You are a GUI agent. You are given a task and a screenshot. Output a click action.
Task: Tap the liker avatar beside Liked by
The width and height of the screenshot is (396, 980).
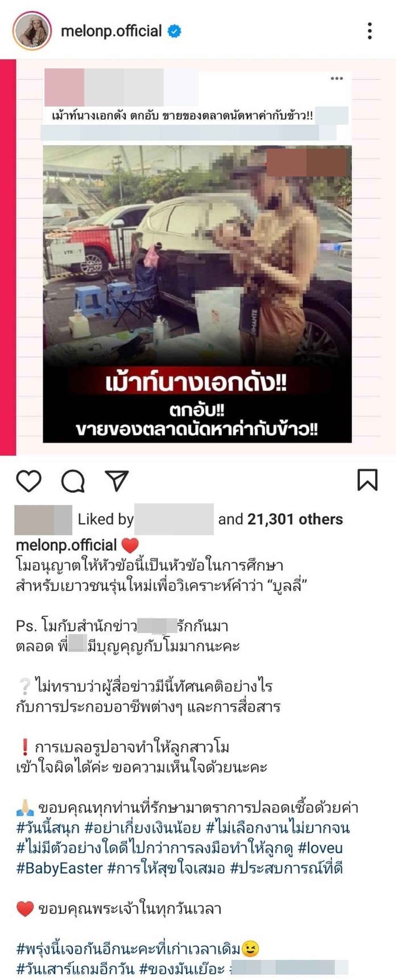[43, 520]
